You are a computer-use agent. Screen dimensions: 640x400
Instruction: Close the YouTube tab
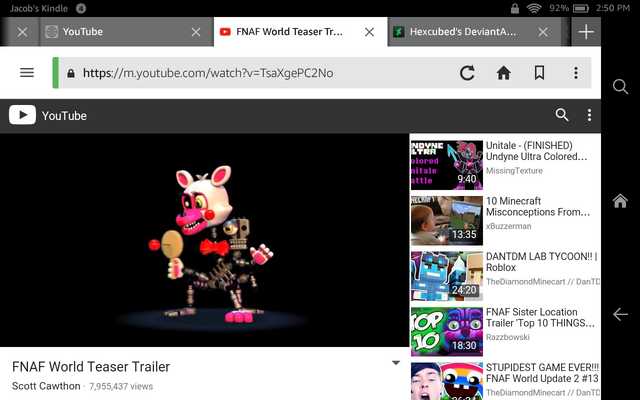(x=196, y=32)
